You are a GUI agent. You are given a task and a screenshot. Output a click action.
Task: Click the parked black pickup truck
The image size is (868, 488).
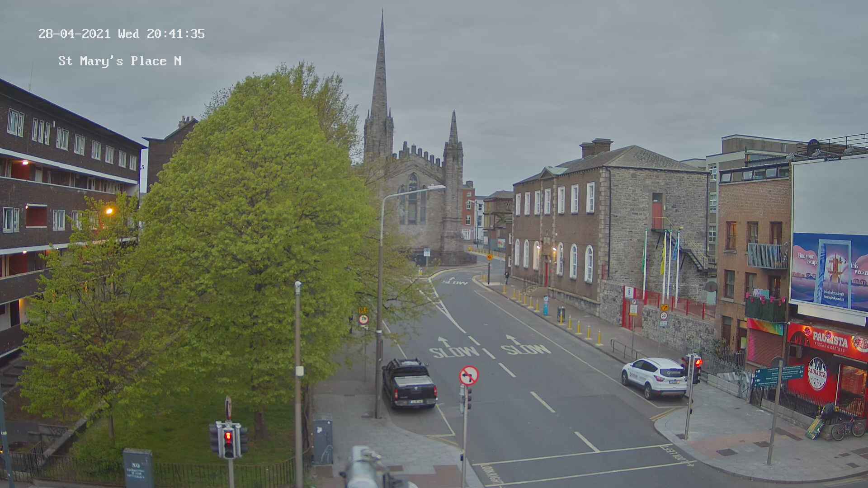tap(409, 382)
